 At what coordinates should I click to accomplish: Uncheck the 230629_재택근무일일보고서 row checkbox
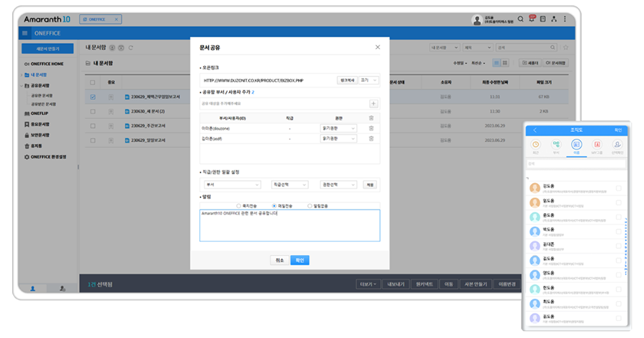93,97
